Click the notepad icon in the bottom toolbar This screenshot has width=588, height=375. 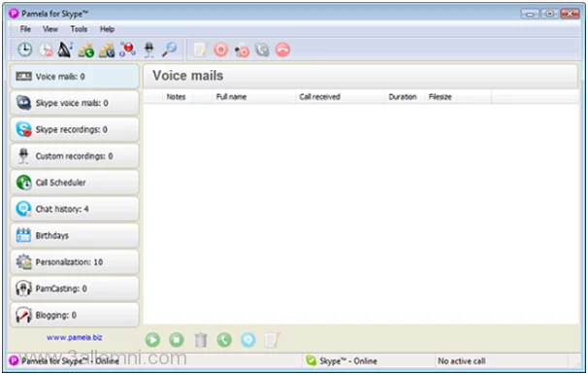[272, 340]
